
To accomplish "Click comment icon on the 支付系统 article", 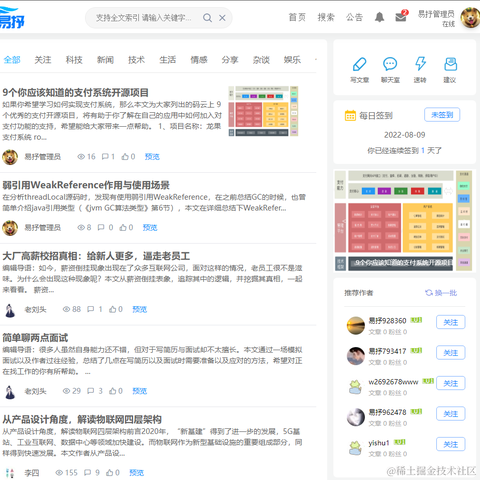I will 105,156.
